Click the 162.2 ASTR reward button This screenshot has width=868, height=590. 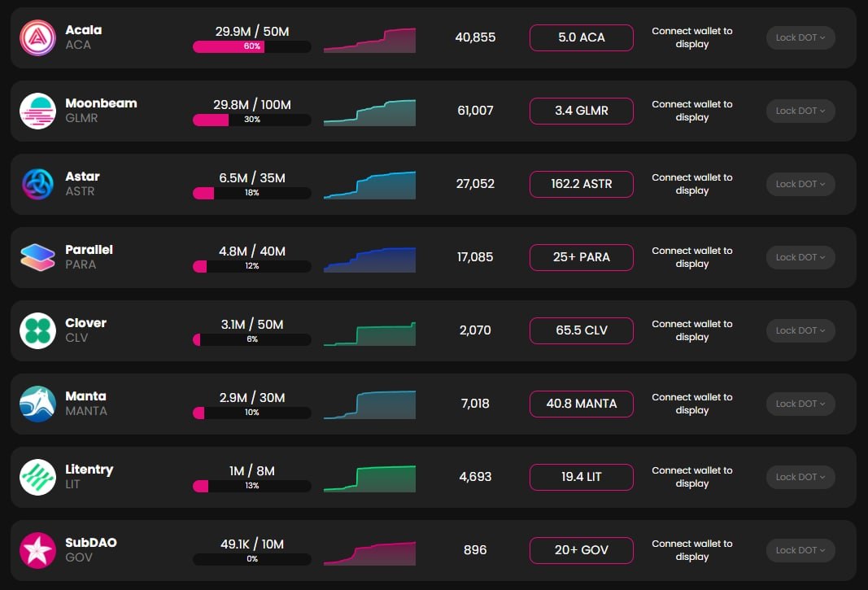[x=582, y=184]
